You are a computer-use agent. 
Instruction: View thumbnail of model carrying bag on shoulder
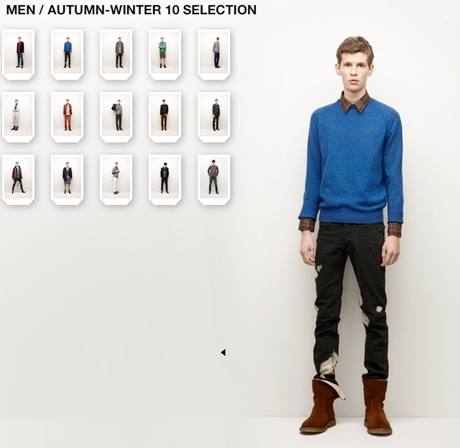coord(116,117)
